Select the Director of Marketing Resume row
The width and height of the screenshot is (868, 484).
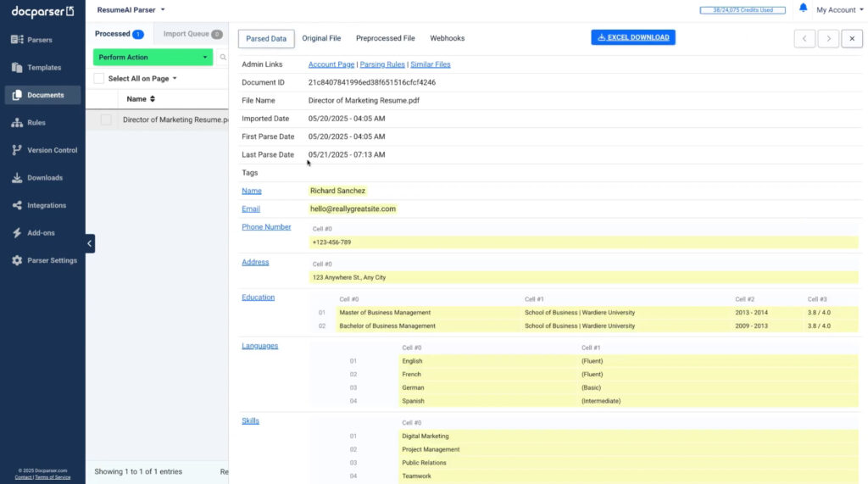[x=157, y=120]
